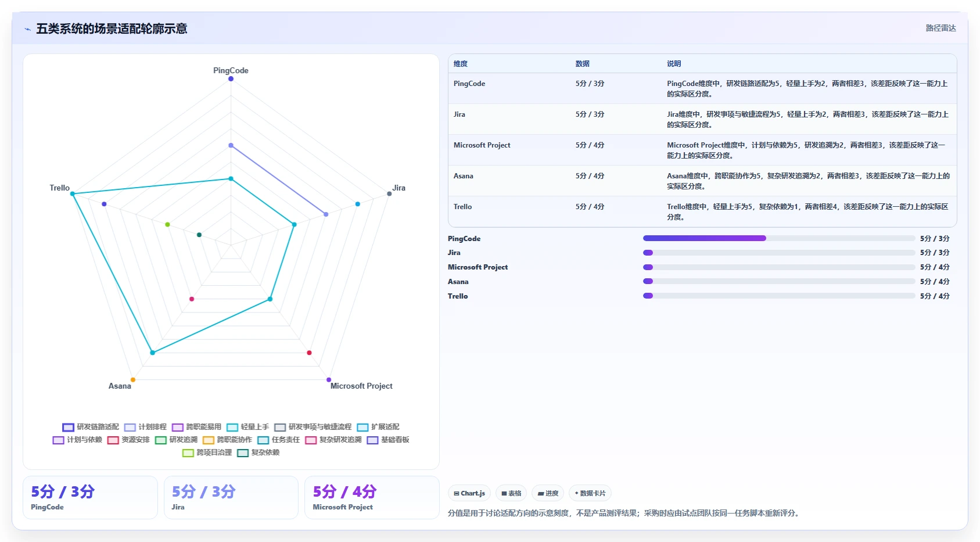Click the gray data point at Jira vertex

(389, 193)
